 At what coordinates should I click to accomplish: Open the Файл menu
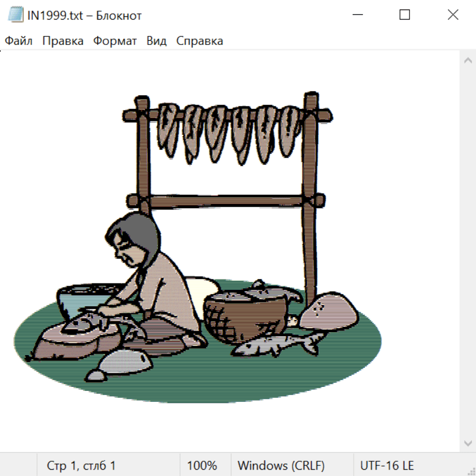(x=19, y=41)
